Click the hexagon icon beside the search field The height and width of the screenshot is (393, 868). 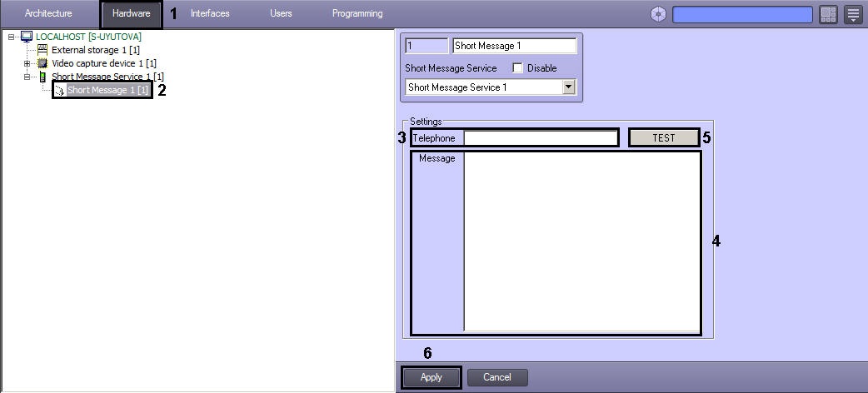[658, 14]
